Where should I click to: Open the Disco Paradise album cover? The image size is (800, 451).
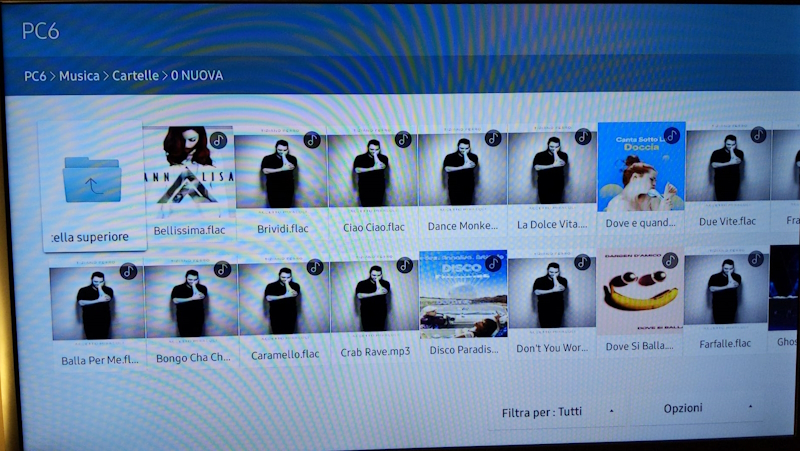click(x=463, y=294)
